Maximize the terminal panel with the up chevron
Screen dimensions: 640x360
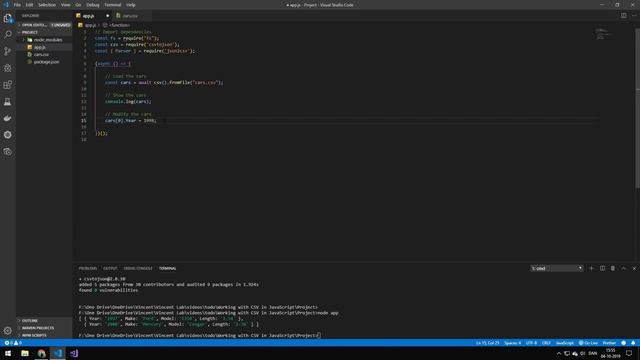point(623,268)
